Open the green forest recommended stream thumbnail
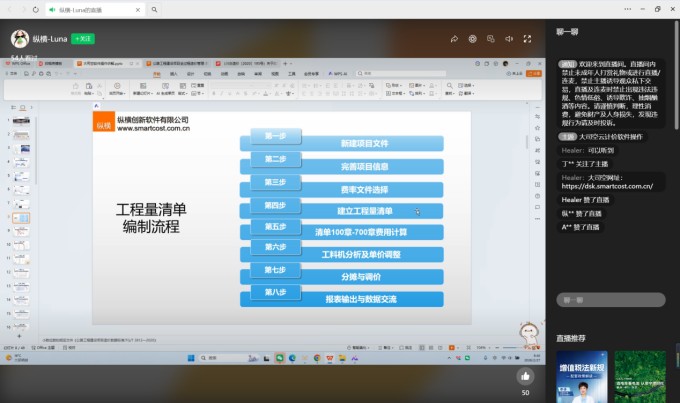 (640, 377)
